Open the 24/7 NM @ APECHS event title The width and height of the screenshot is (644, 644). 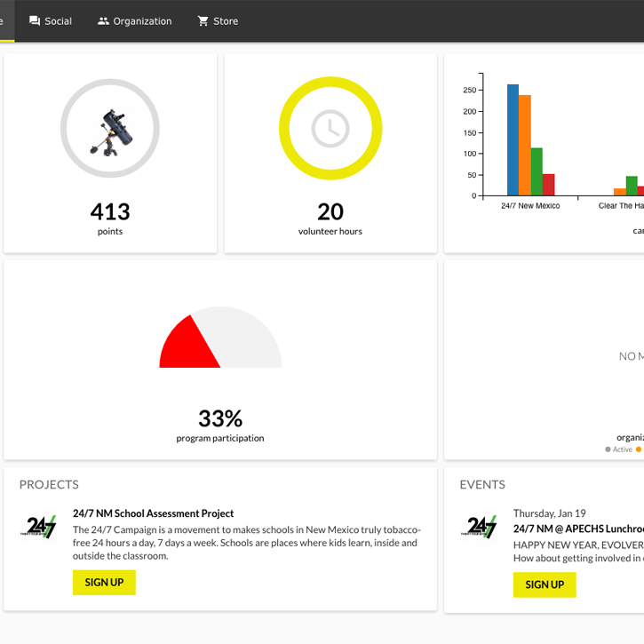[578, 529]
